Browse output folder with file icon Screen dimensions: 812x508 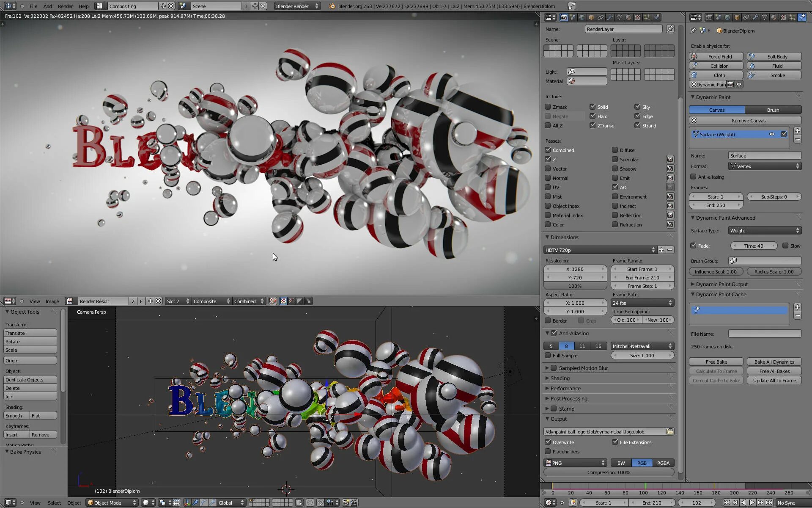click(x=670, y=431)
